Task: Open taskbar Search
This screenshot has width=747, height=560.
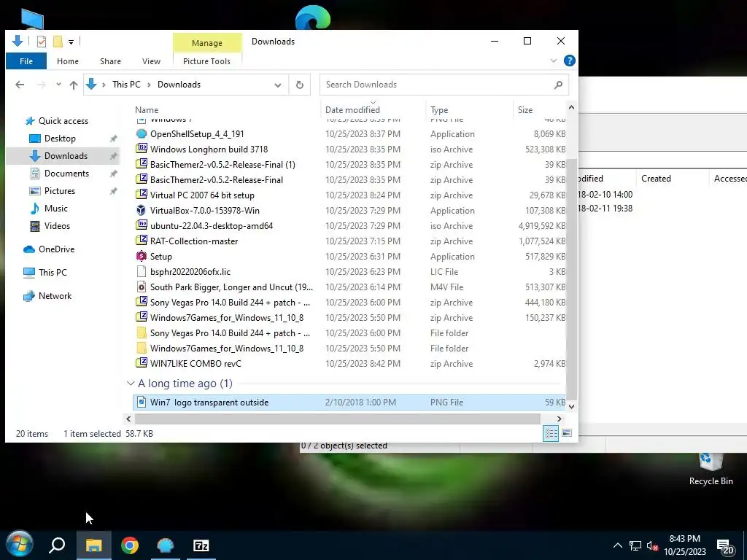Action: pyautogui.click(x=57, y=545)
